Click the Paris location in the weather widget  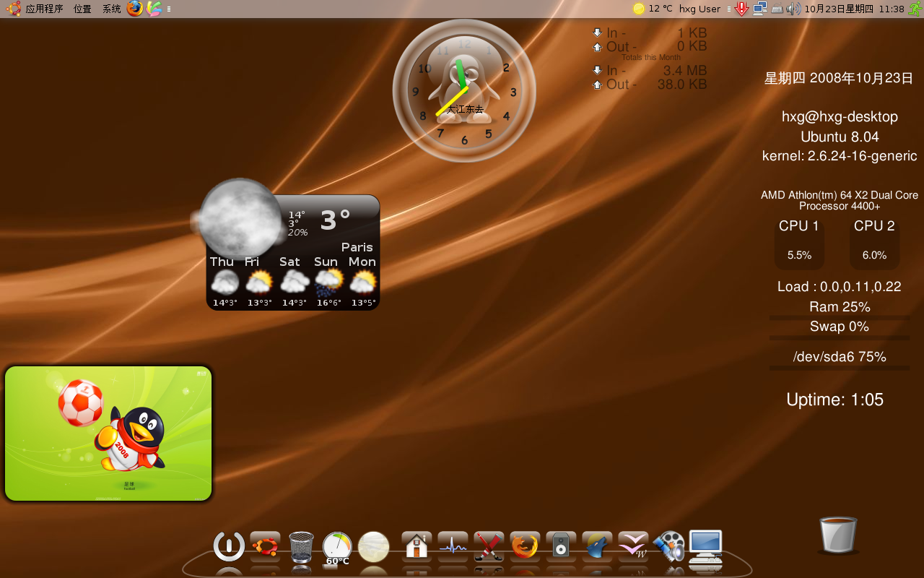coord(357,247)
